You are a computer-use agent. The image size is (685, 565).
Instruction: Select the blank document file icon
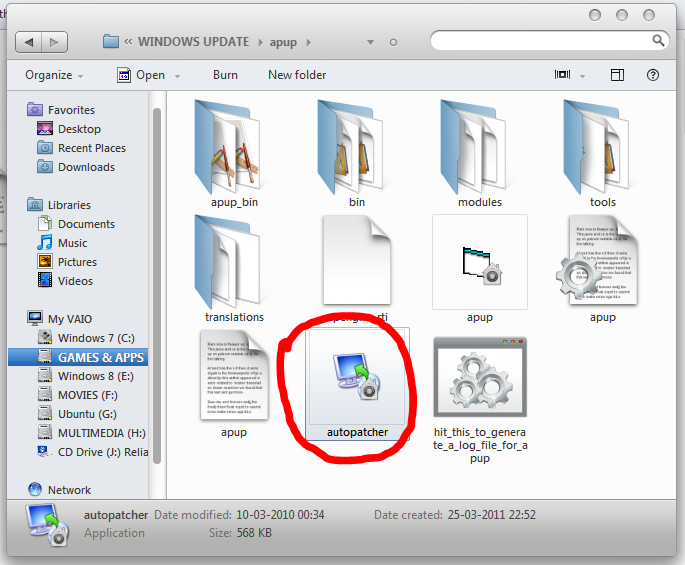click(x=357, y=260)
